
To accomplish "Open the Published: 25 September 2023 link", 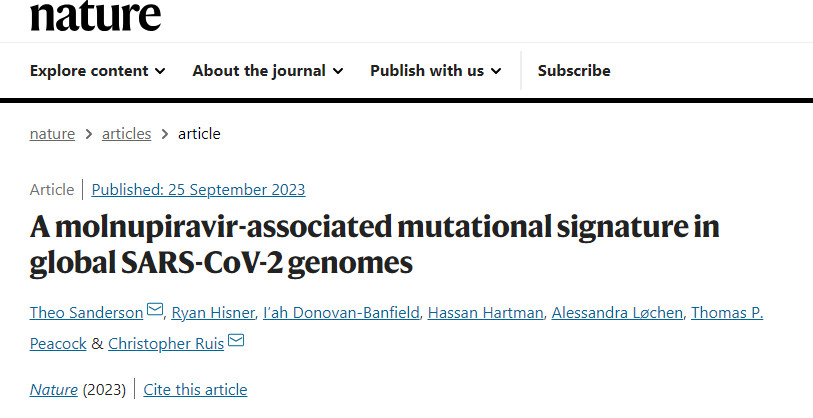I will (198, 189).
